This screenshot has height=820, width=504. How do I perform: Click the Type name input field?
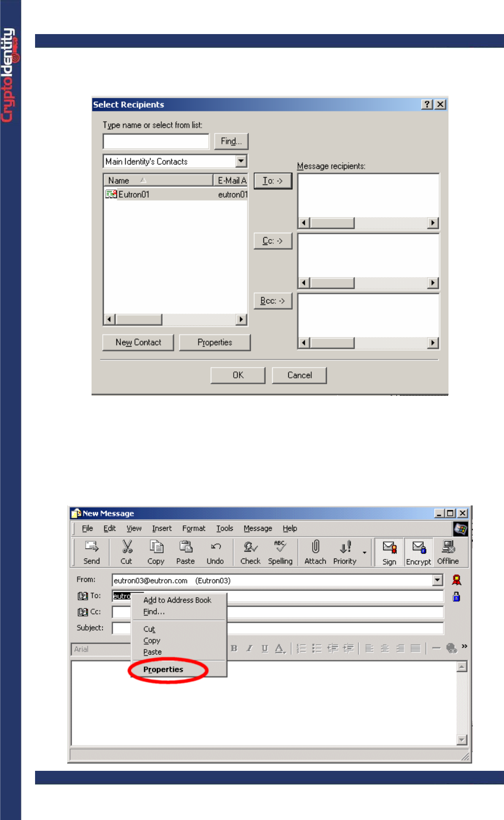pyautogui.click(x=156, y=141)
